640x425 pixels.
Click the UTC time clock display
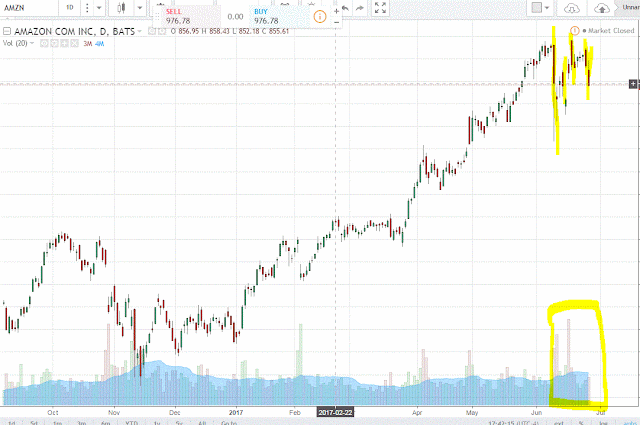(x=513, y=423)
